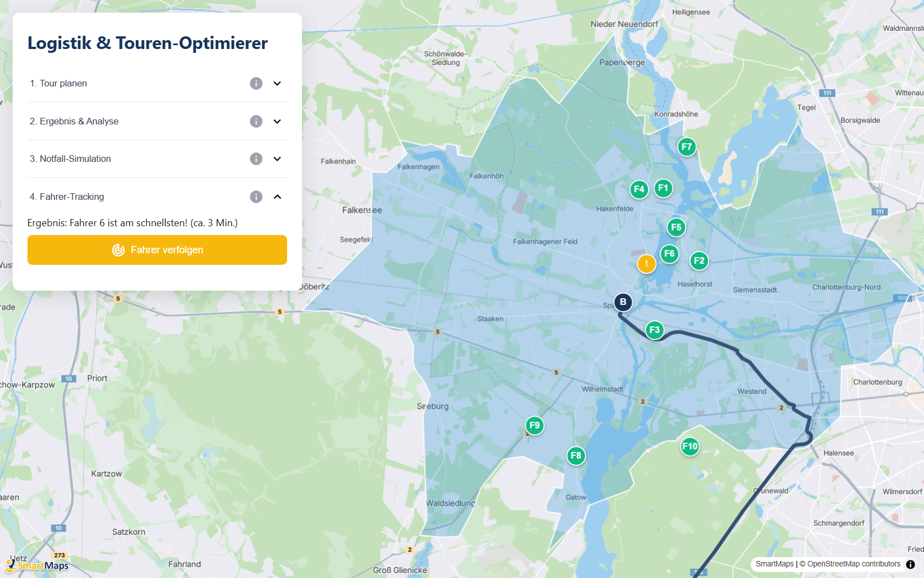
Task: Click the F7 driver marker
Action: [686, 147]
